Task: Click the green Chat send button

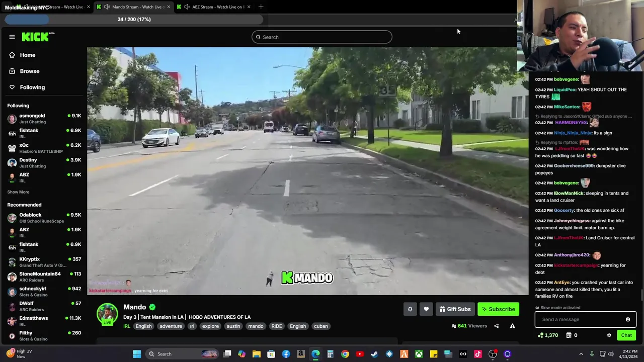Action: pyautogui.click(x=626, y=335)
